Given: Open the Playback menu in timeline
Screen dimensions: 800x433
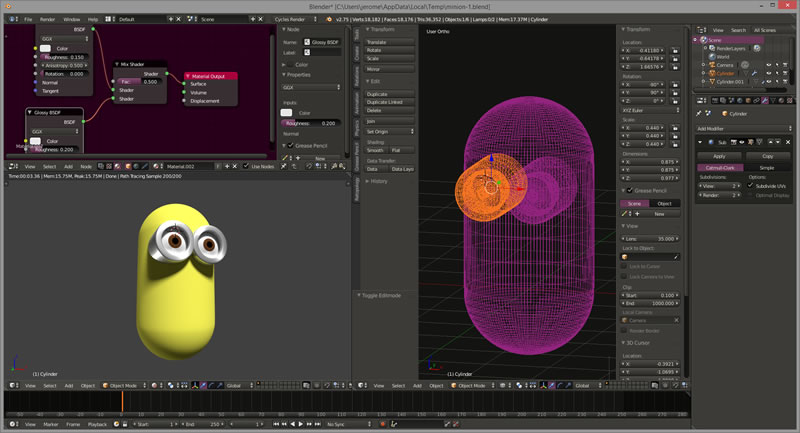Looking at the screenshot, I should click(x=97, y=424).
